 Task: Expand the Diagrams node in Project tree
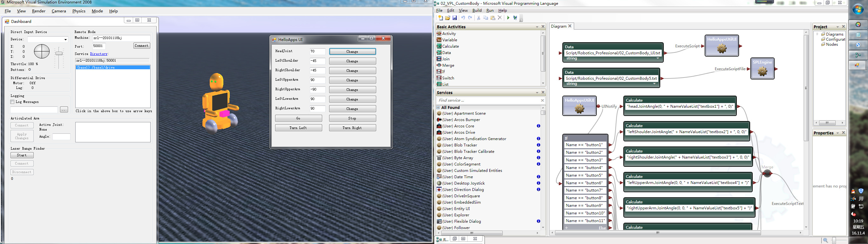tap(817, 34)
